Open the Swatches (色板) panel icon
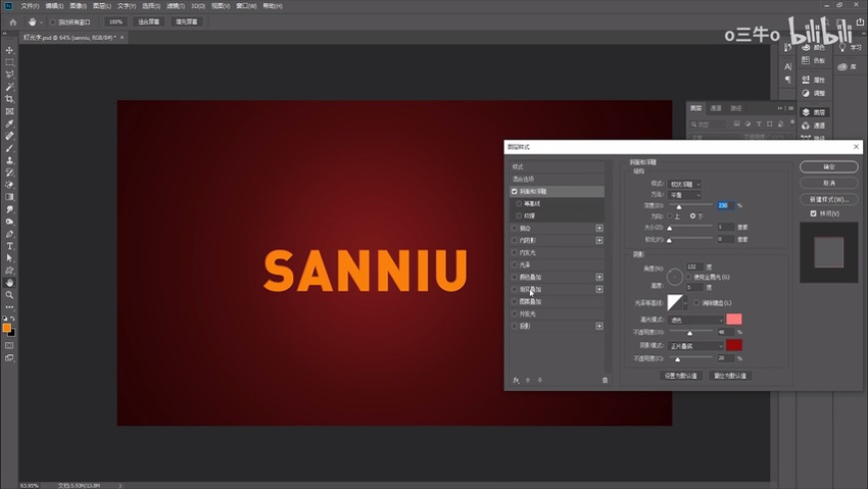Viewport: 868px width, 489px height. 818,61
